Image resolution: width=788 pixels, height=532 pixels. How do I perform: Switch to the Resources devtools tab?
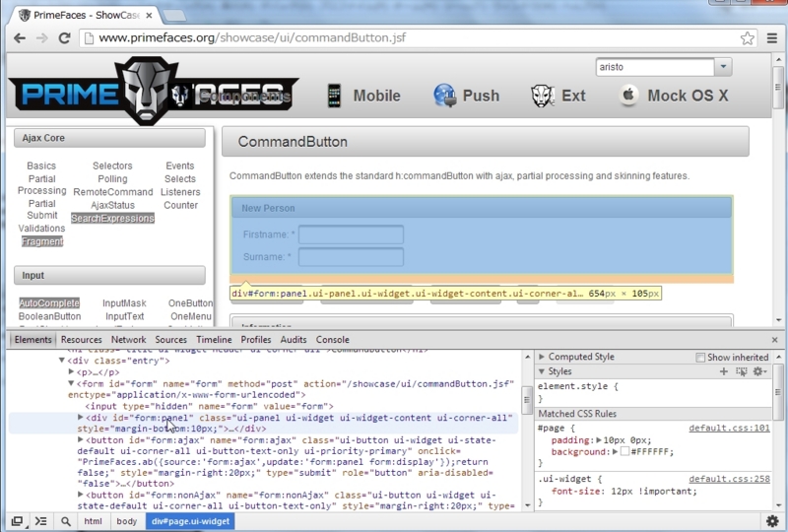81,340
